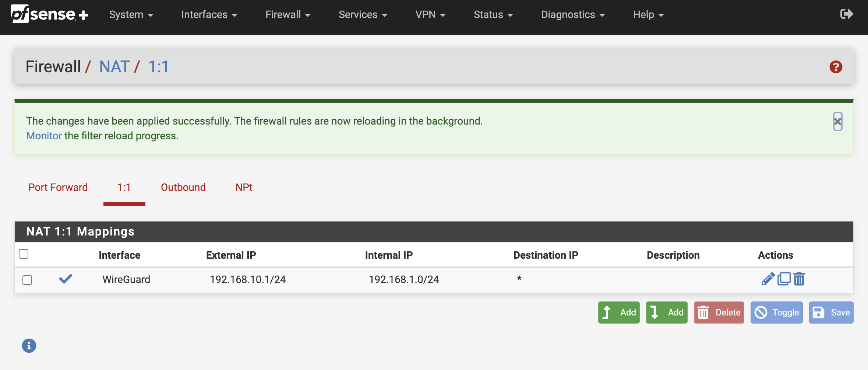Viewport: 868px width, 370px height.
Task: Click the NAT breadcrumb link
Action: click(114, 67)
